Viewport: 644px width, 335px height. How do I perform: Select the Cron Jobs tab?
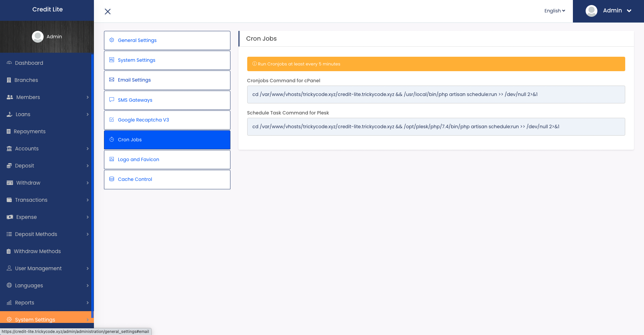167,140
